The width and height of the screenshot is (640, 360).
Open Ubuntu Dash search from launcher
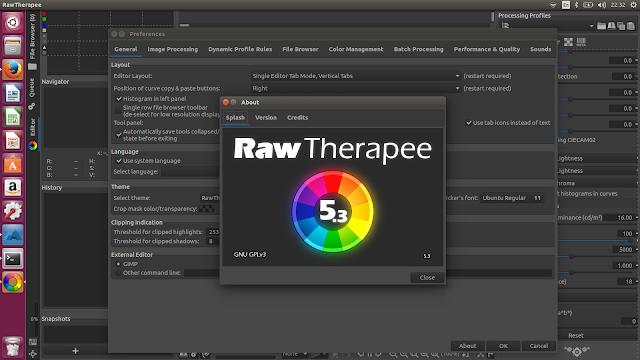click(13, 22)
